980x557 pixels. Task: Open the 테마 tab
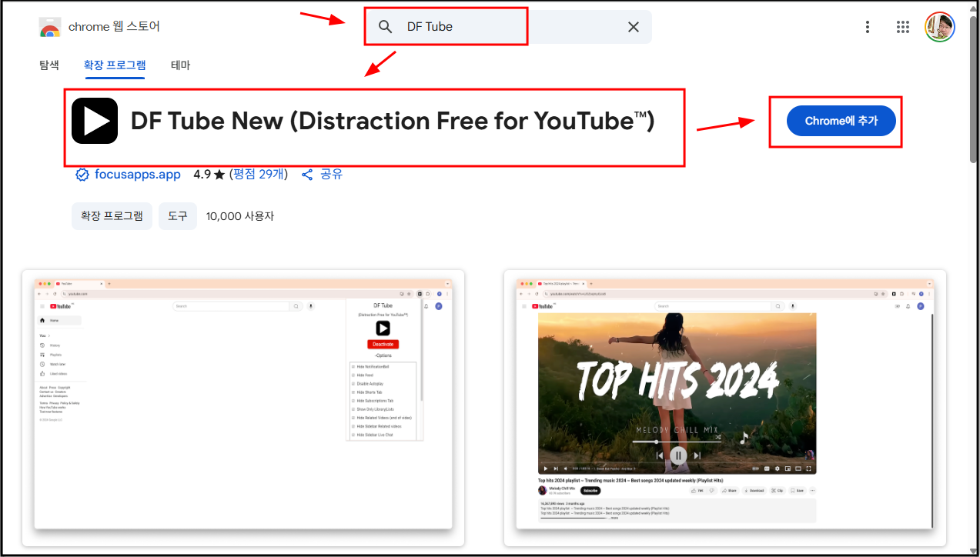181,65
